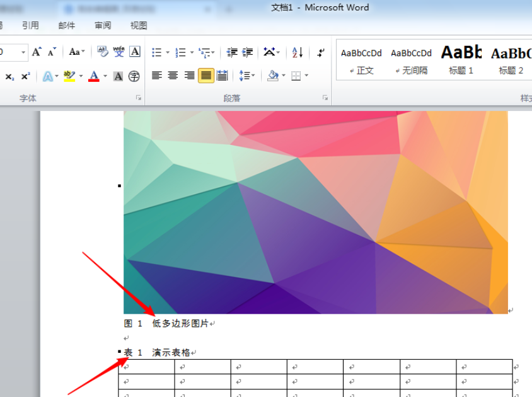Screen dimensions: 532x397
Task: Toggle subscript formatting
Action: [x=9, y=76]
